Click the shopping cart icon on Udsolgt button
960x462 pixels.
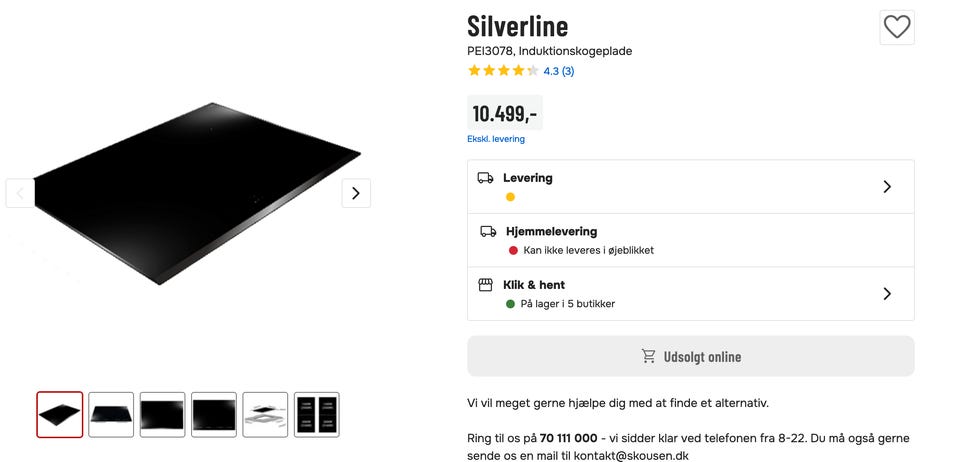coord(649,356)
